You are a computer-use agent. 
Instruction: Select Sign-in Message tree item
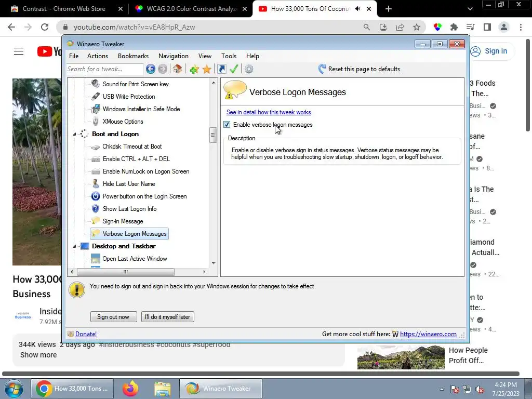(x=123, y=221)
